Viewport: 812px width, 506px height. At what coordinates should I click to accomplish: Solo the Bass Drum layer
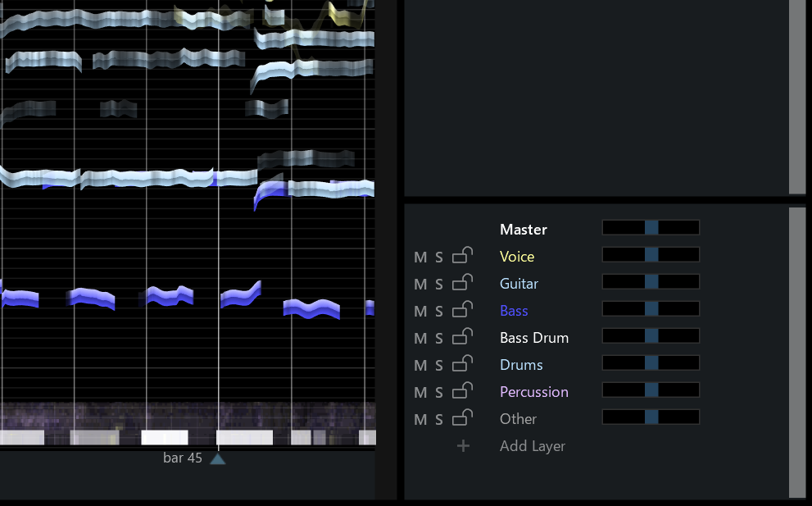coord(439,338)
